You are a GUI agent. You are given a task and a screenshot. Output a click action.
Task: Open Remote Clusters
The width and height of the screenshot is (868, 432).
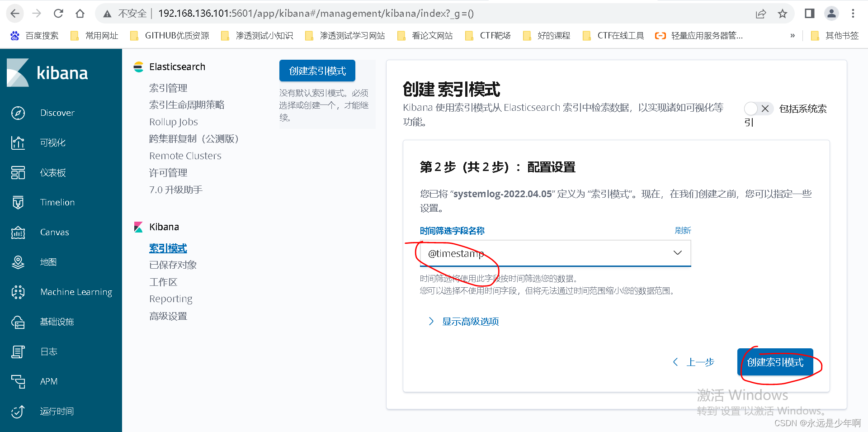[x=185, y=156]
